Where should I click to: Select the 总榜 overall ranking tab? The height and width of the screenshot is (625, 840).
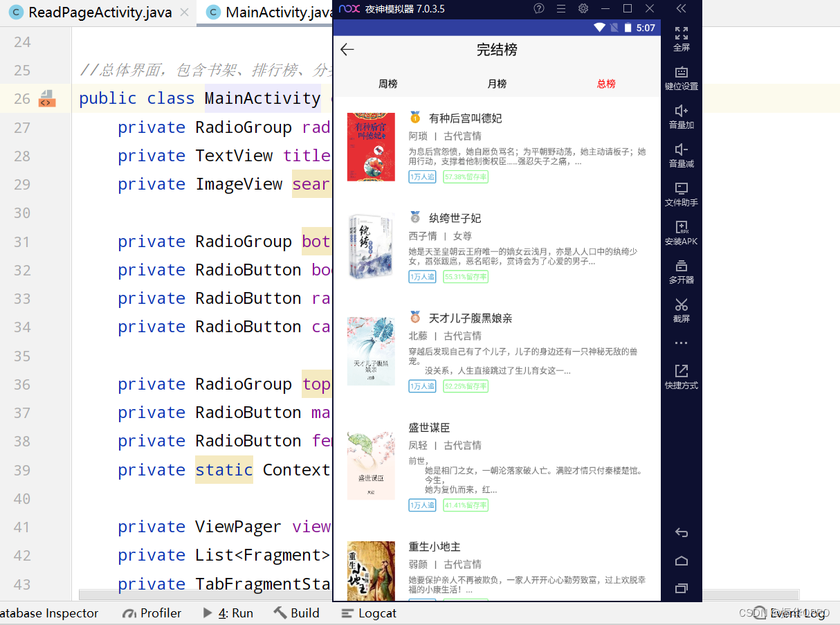[606, 84]
